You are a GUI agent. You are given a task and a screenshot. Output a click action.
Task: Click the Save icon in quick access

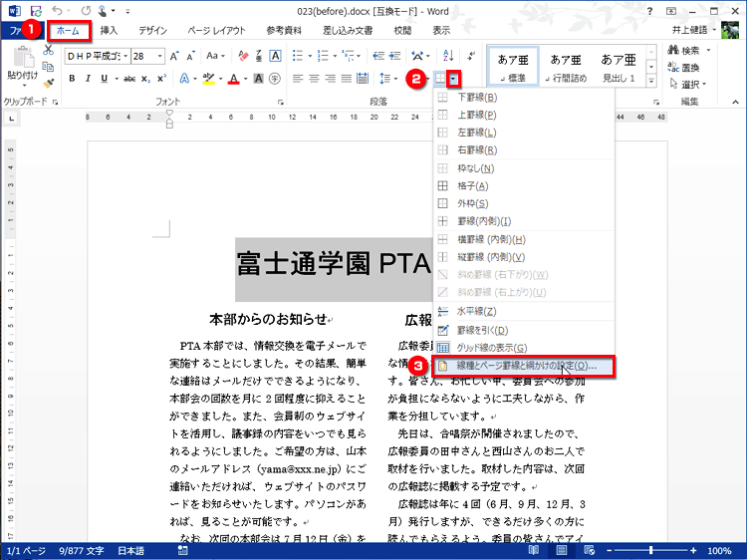coord(36,11)
